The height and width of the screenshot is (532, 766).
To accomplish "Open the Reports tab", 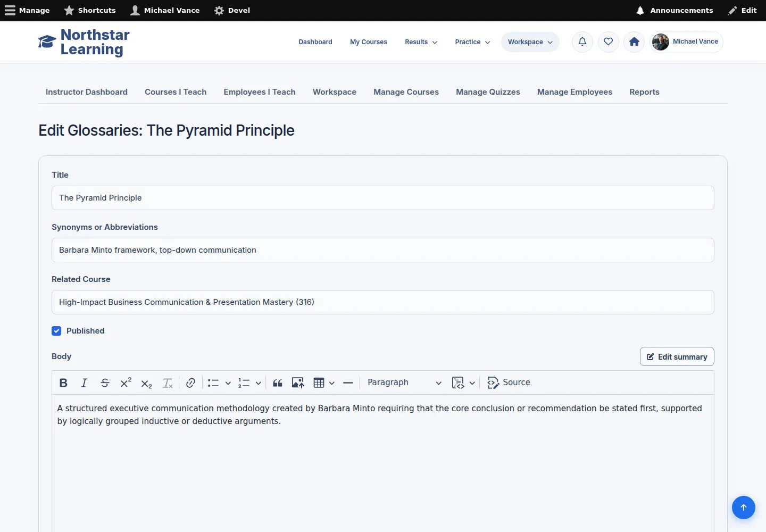I will [644, 92].
